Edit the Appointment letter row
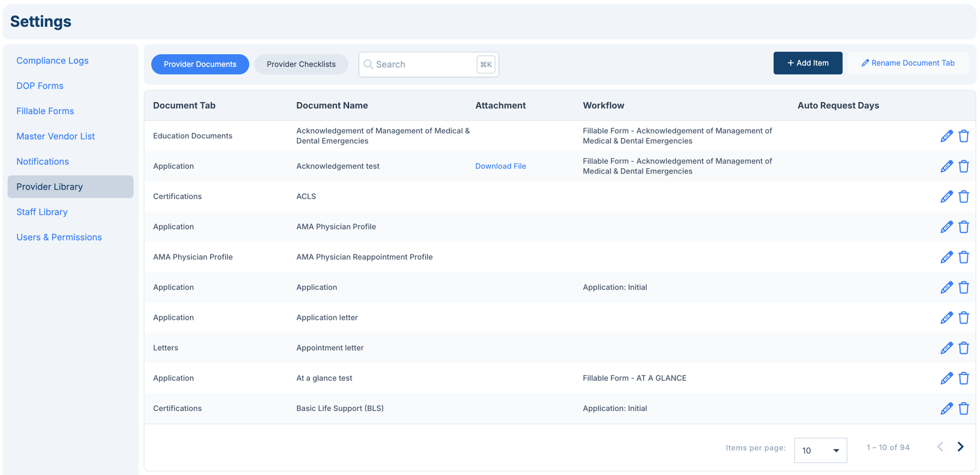Image resolution: width=980 pixels, height=475 pixels. pos(946,348)
